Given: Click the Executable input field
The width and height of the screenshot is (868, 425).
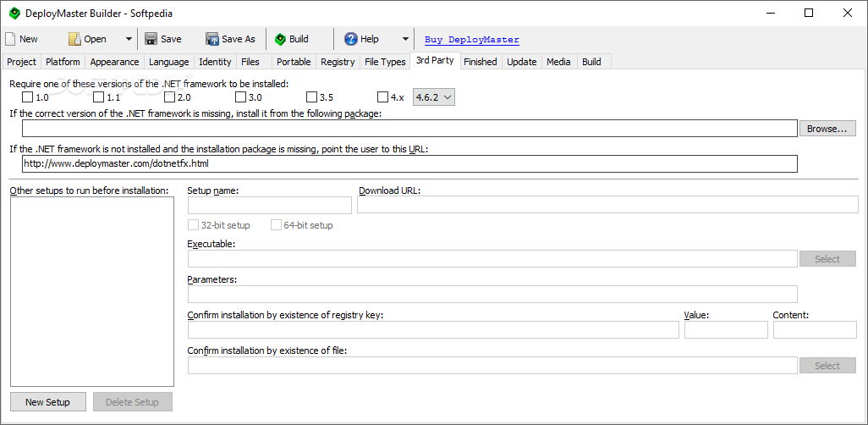Looking at the screenshot, I should [492, 259].
